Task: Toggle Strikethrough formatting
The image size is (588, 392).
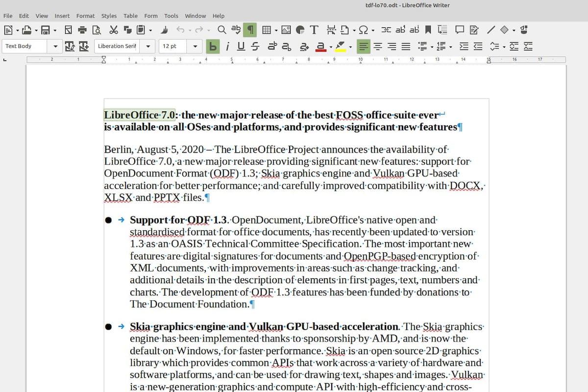Action: coord(255,47)
